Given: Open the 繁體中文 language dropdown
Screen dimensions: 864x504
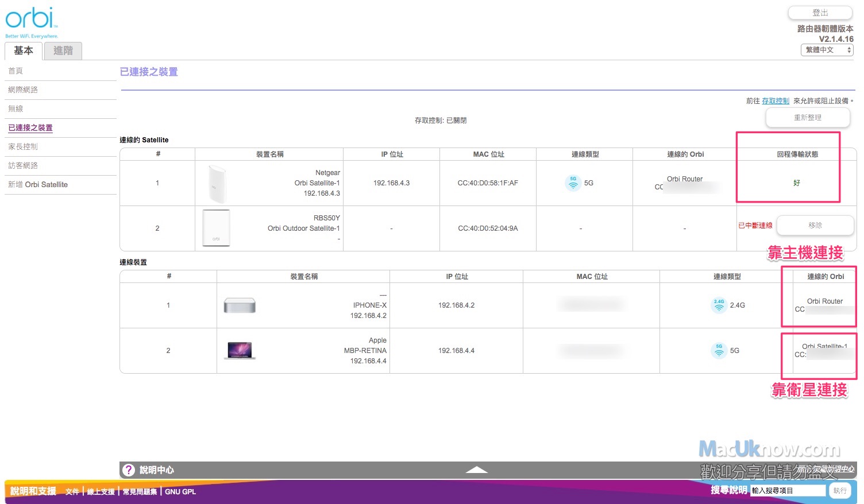Looking at the screenshot, I should (827, 51).
